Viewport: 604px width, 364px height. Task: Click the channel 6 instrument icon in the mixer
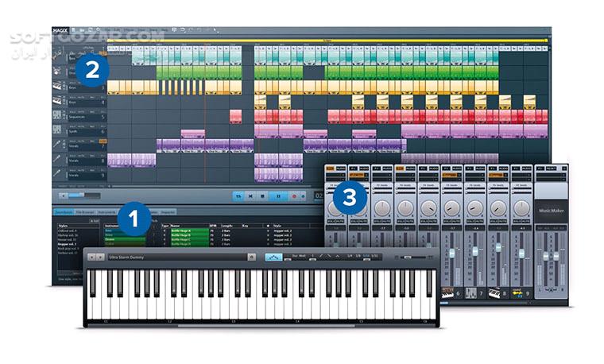[x=448, y=293]
